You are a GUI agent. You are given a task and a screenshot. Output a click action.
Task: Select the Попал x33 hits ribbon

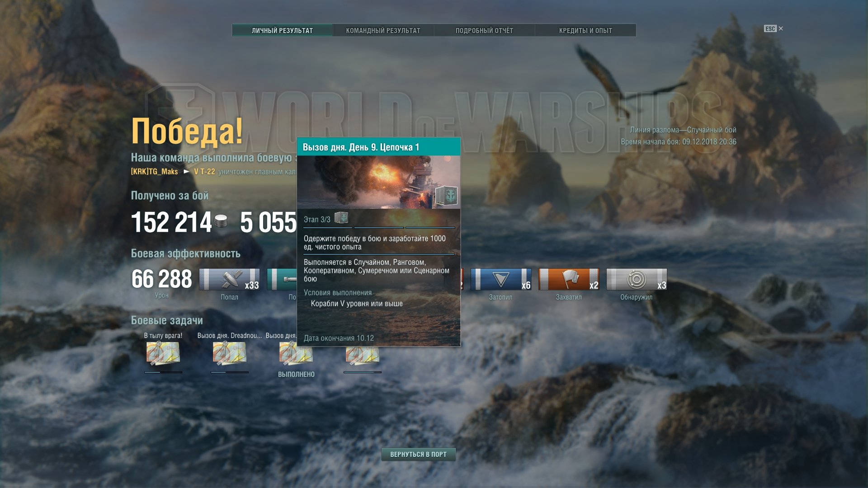click(230, 279)
